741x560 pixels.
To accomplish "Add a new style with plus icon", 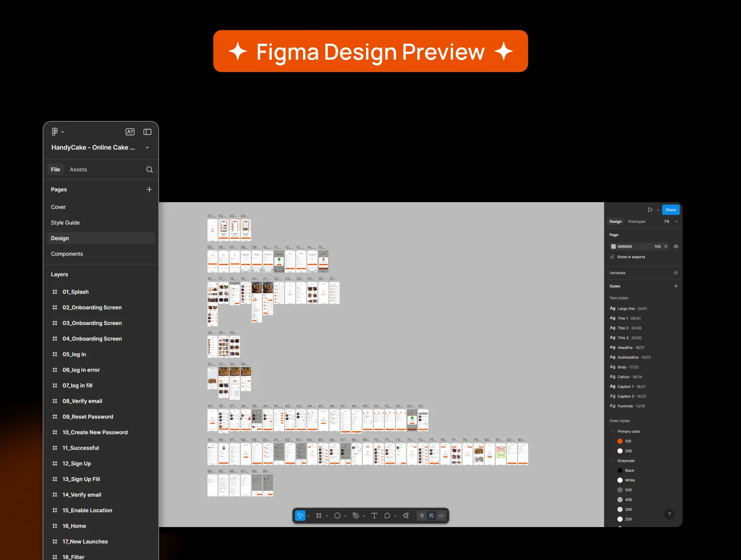I will pos(676,286).
